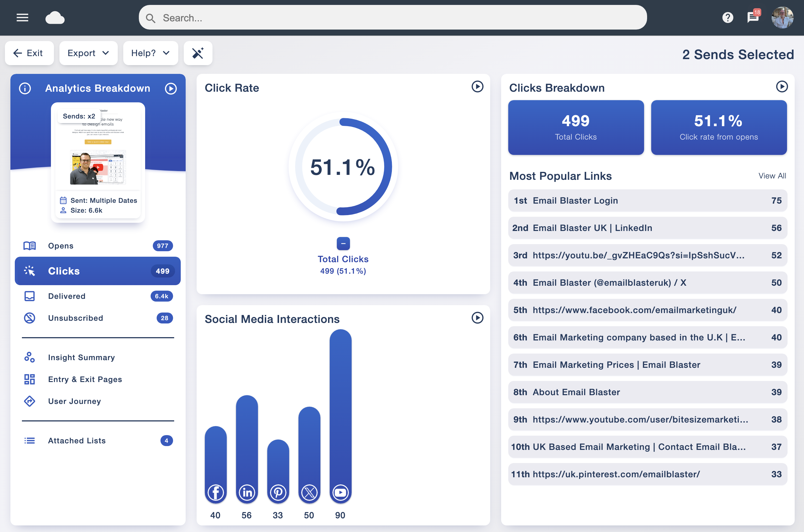Open the Email Blaster UK | LinkedIn row

click(647, 228)
